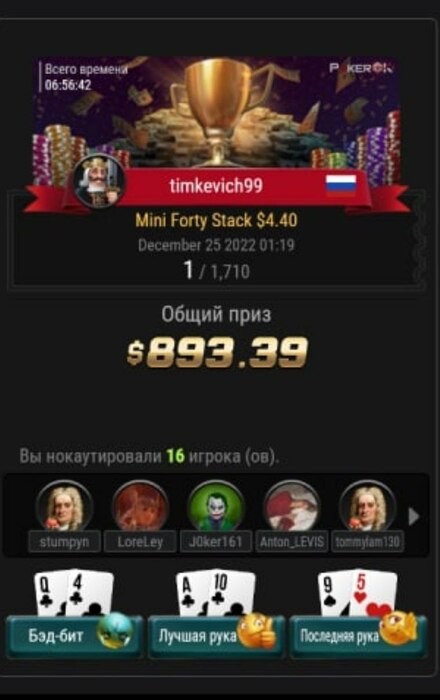Screen dimensions: 440x700
Task: Click the Mini Forty Stack $4.40 title
Action: coord(216,220)
